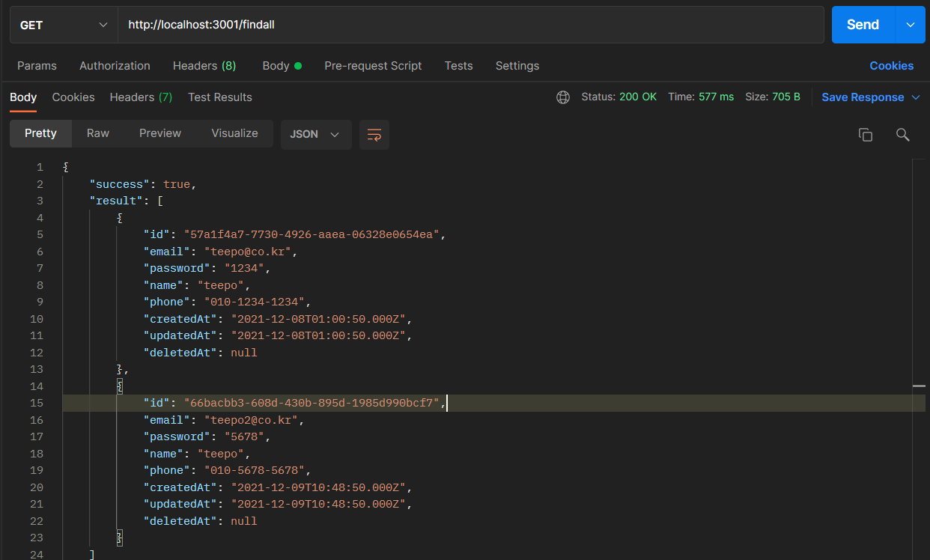The width and height of the screenshot is (930, 560).
Task: Click the "success": true line
Action: pos(143,184)
